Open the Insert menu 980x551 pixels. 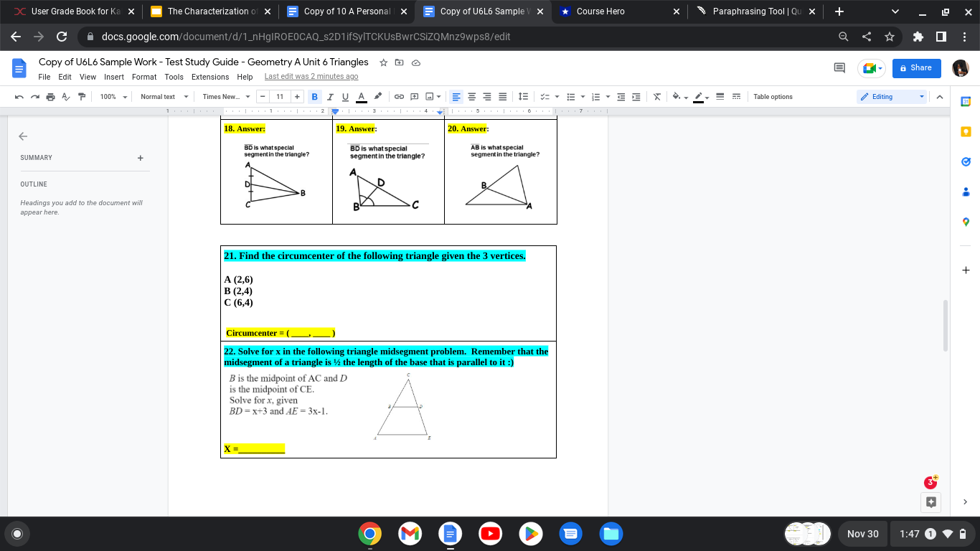(x=113, y=77)
